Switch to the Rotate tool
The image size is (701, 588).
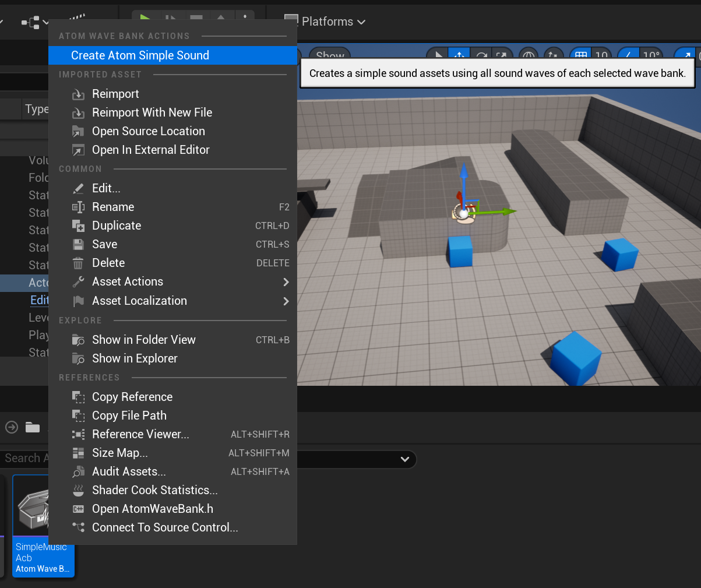(481, 54)
